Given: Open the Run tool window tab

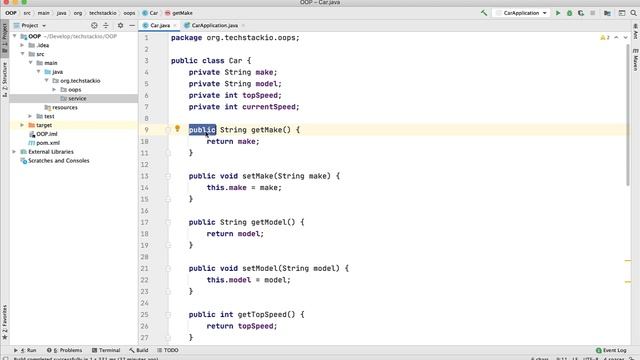Looking at the screenshot, I should tap(25, 350).
